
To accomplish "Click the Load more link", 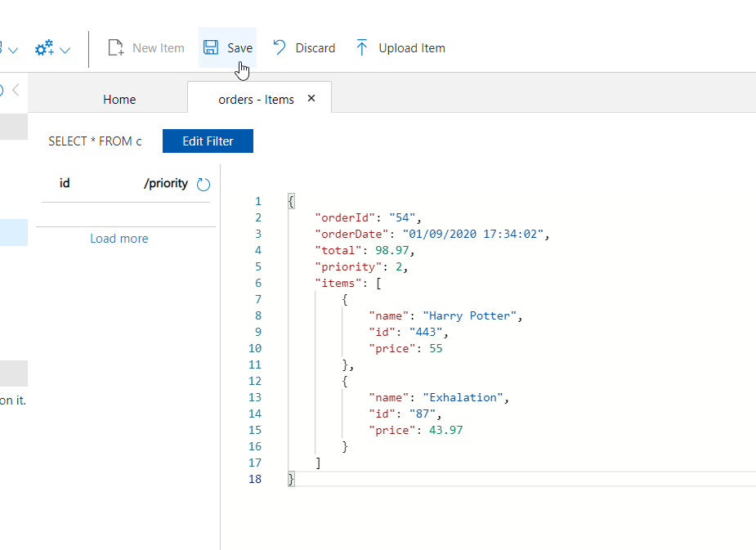I will pos(119,239).
